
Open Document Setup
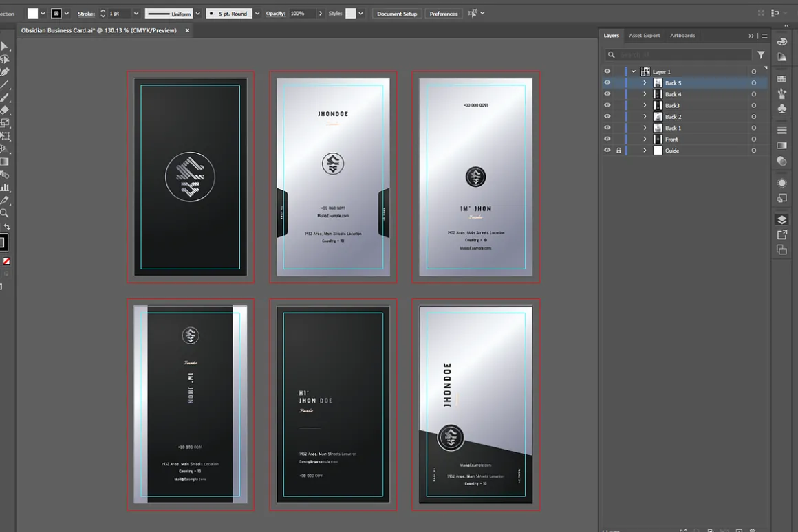(397, 14)
